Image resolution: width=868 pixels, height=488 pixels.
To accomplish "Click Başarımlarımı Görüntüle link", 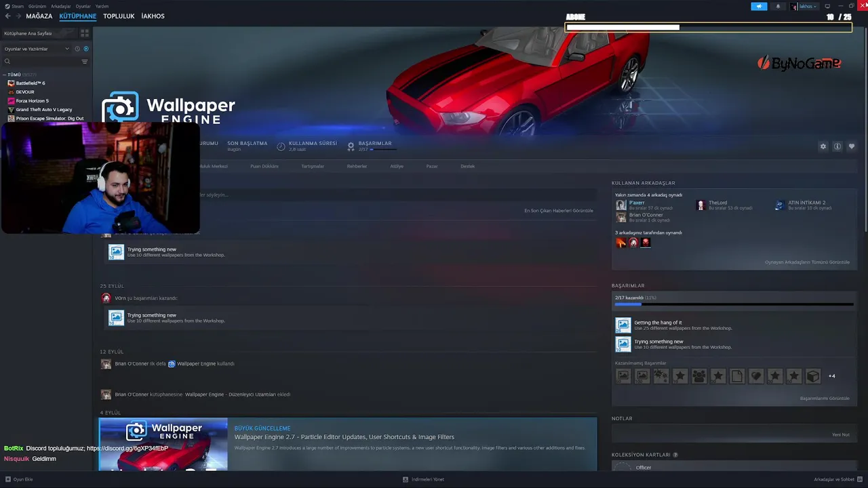I will (x=825, y=399).
